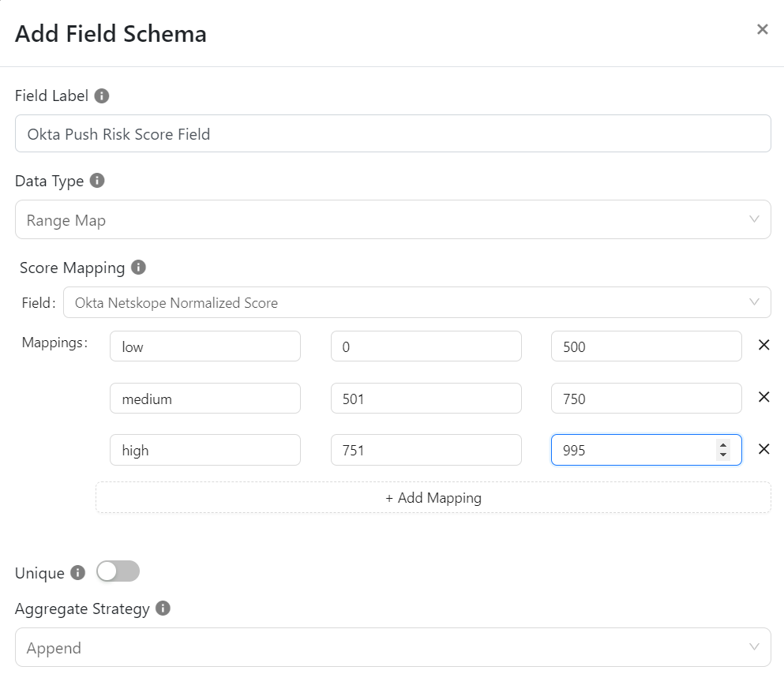Remove the low mapping row

pos(763,345)
